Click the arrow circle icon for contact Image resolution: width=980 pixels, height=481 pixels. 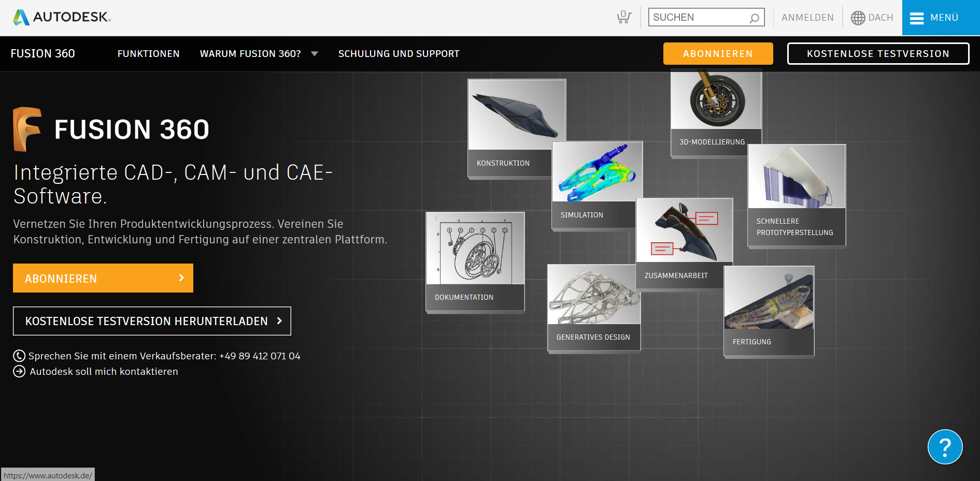pos(19,371)
